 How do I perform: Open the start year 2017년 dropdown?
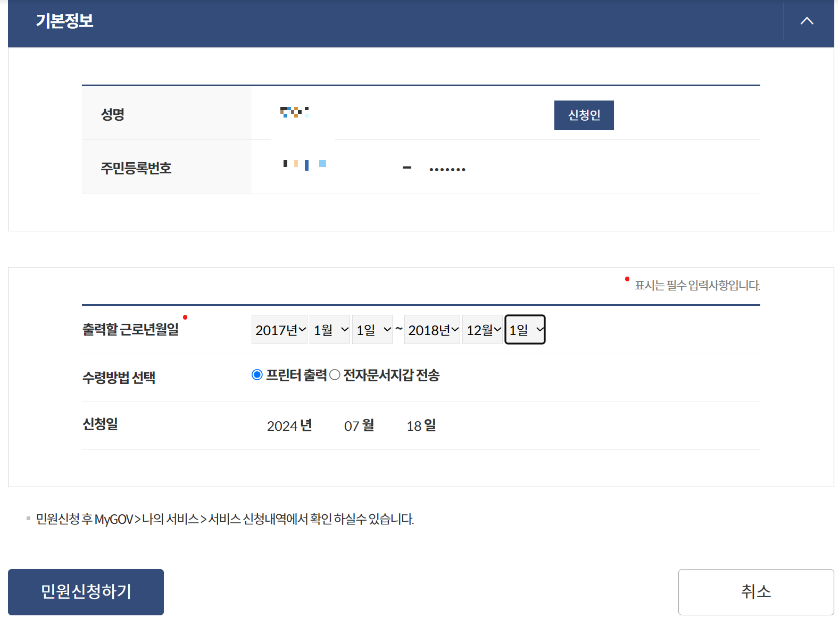[279, 330]
